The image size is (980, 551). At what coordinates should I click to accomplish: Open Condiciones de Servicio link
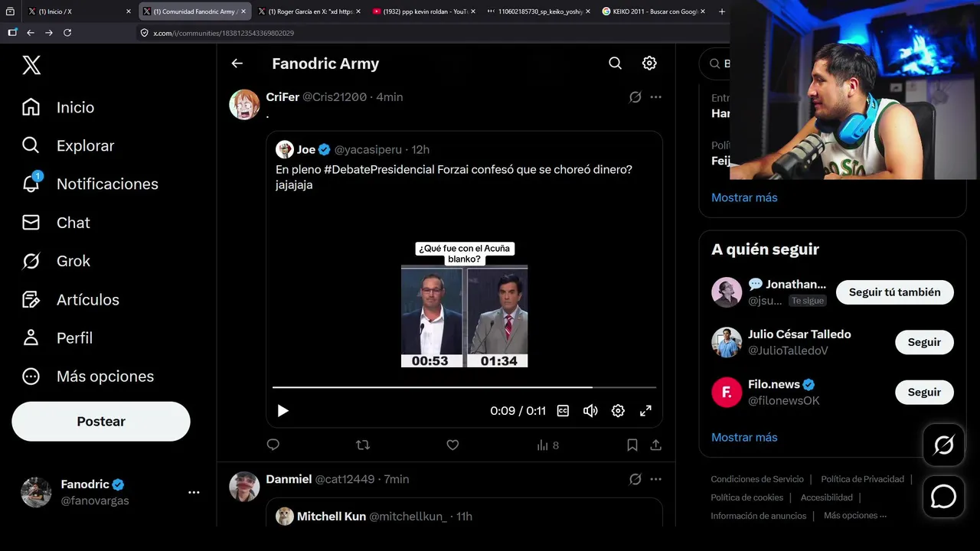point(757,479)
